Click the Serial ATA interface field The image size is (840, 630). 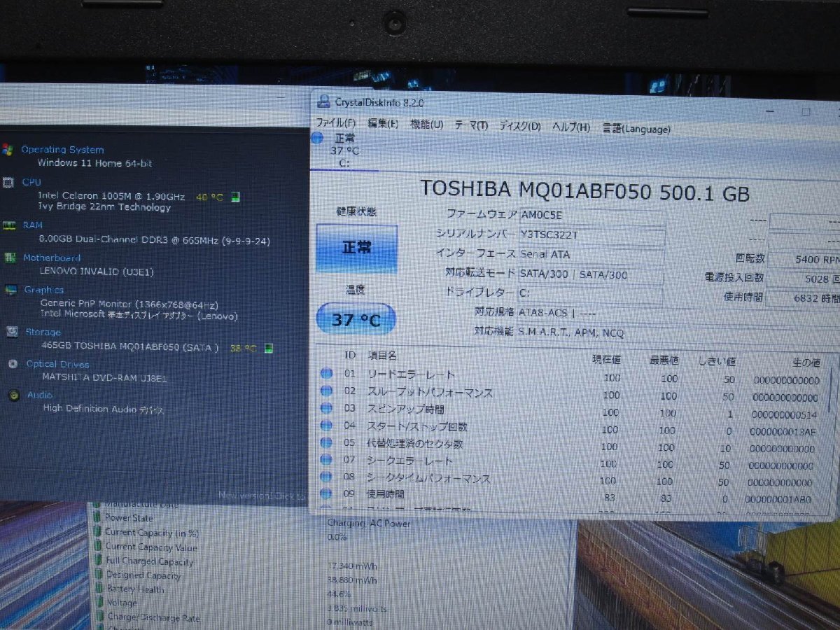pyautogui.click(x=591, y=255)
